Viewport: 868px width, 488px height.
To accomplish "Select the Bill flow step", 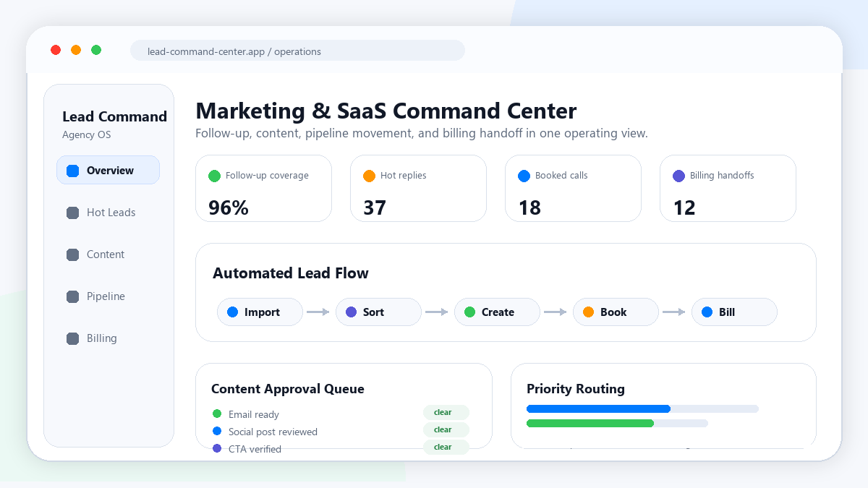I will [x=734, y=312].
